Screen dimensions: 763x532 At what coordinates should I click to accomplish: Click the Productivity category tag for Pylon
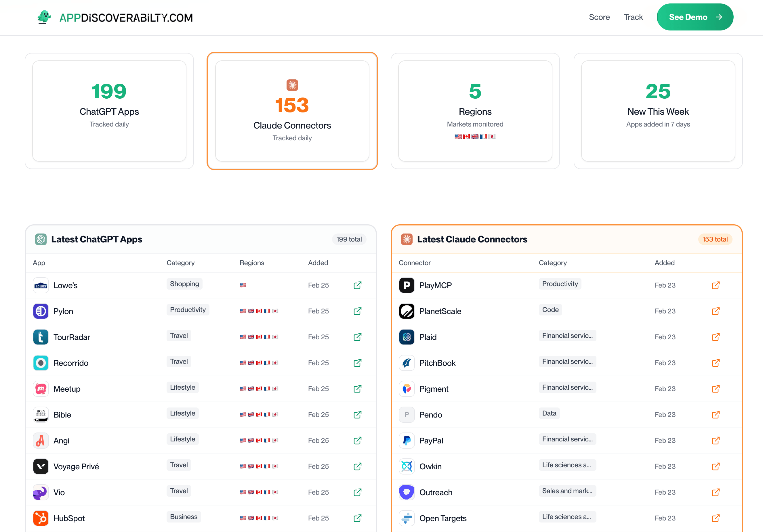pyautogui.click(x=188, y=309)
